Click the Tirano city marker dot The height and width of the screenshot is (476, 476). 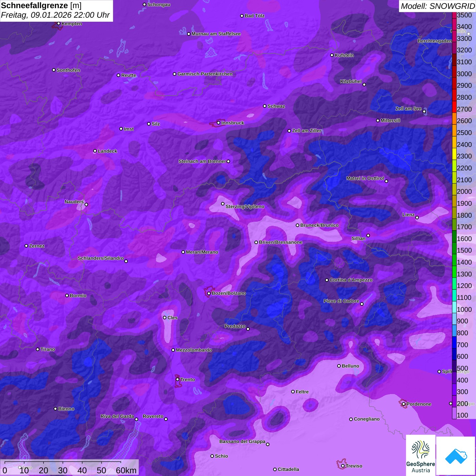pos(38,349)
